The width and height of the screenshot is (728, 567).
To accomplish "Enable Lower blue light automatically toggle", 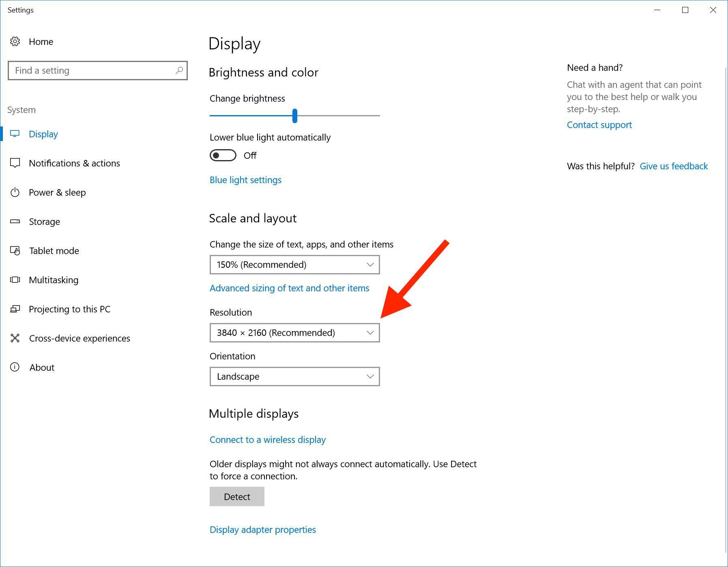I will 223,155.
